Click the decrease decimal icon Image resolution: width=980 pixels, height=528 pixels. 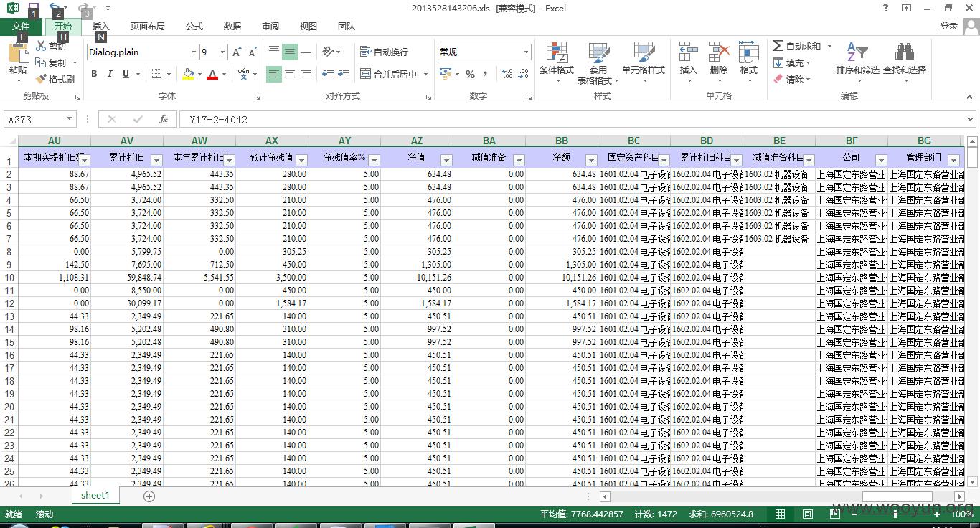(x=524, y=74)
